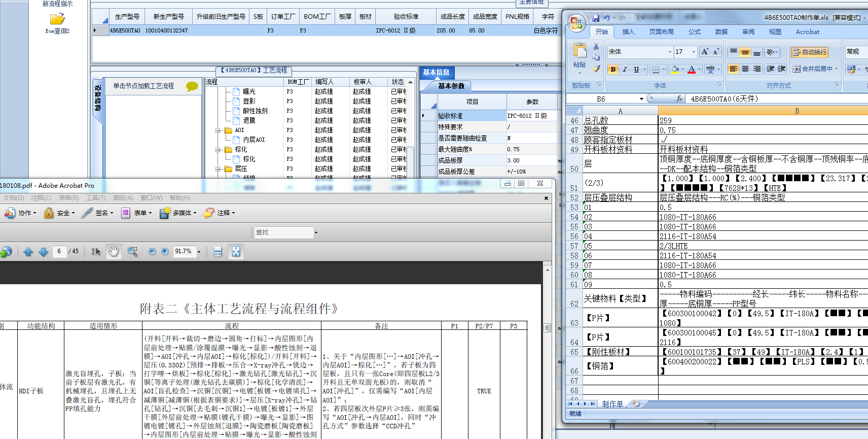The image size is (868, 439).
Task: Toggle align text left in Excel
Action: [x=733, y=69]
